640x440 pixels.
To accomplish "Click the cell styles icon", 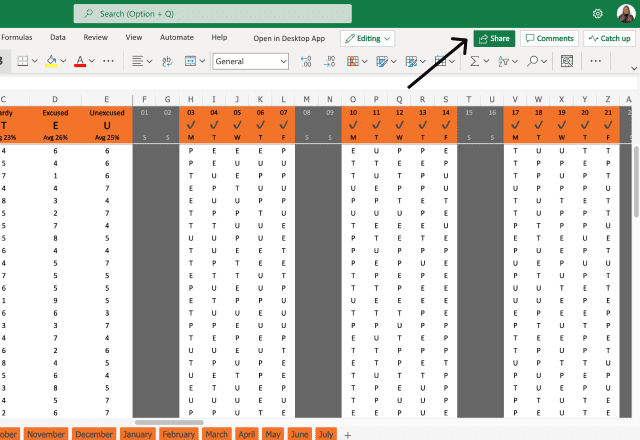I will pos(411,61).
